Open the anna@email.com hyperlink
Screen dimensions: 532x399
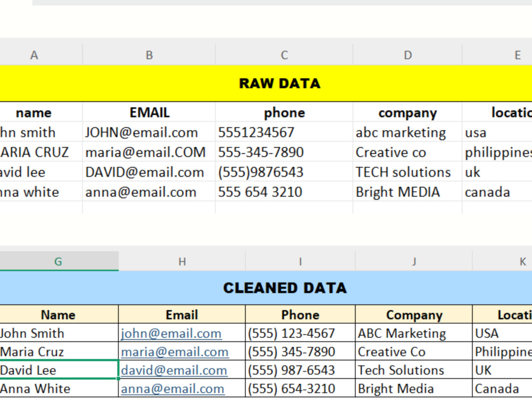pyautogui.click(x=172, y=388)
